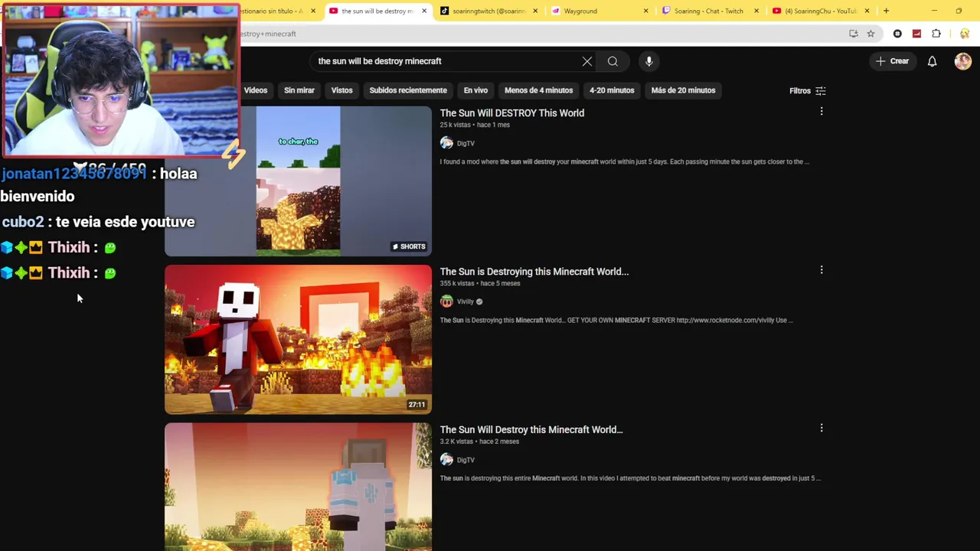
Task: Open the Shorts thumbnail of first result
Action: (x=298, y=181)
